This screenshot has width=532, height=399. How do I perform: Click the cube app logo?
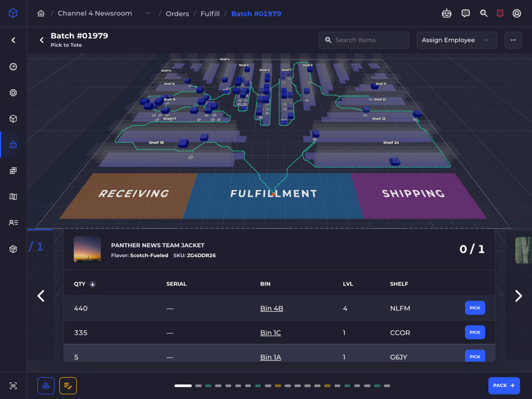click(x=13, y=13)
